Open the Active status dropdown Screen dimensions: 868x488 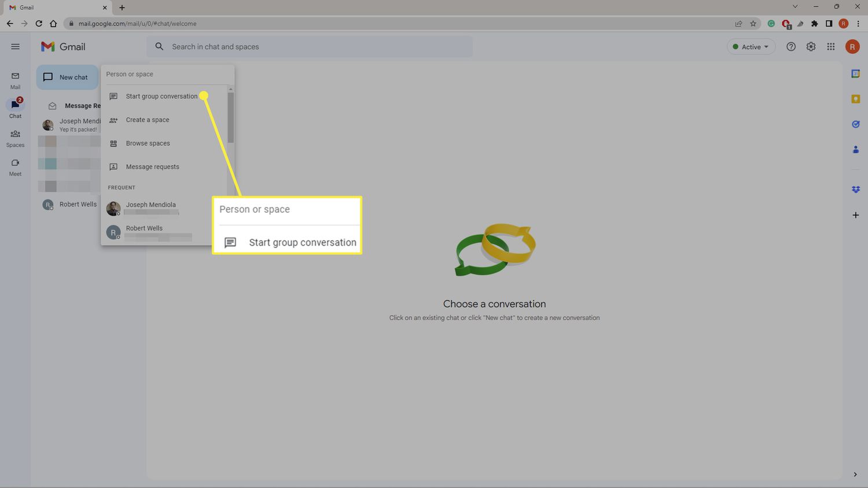tap(751, 47)
